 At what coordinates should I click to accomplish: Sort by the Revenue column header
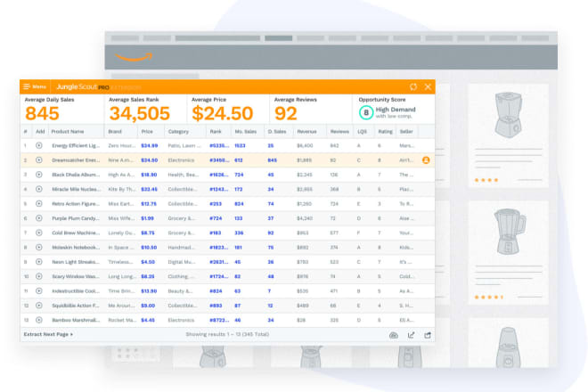(x=306, y=132)
